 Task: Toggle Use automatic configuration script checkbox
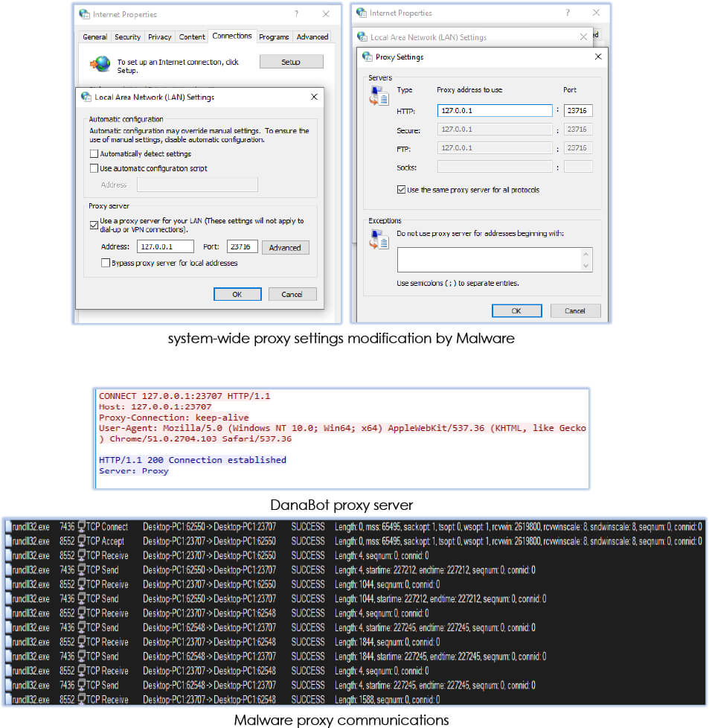(x=94, y=168)
